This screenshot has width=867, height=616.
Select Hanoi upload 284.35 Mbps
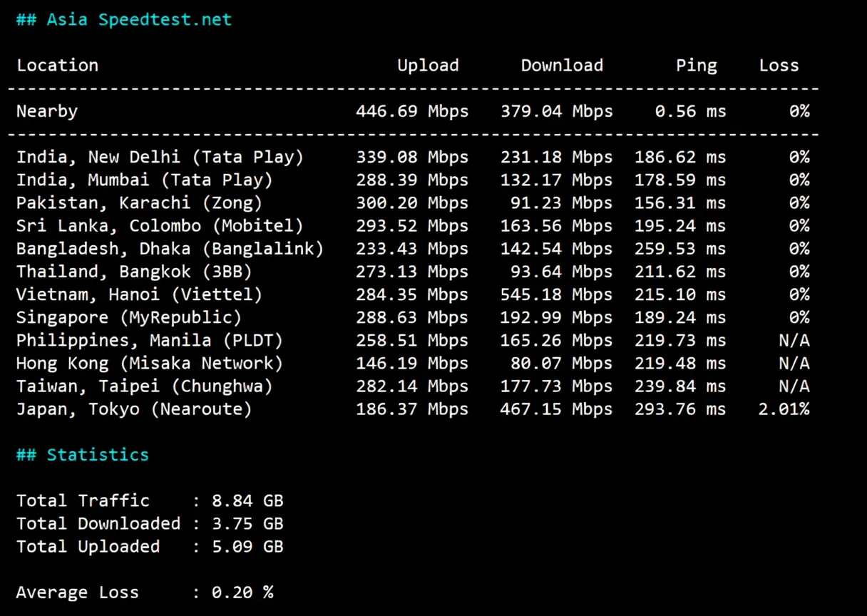(x=412, y=294)
